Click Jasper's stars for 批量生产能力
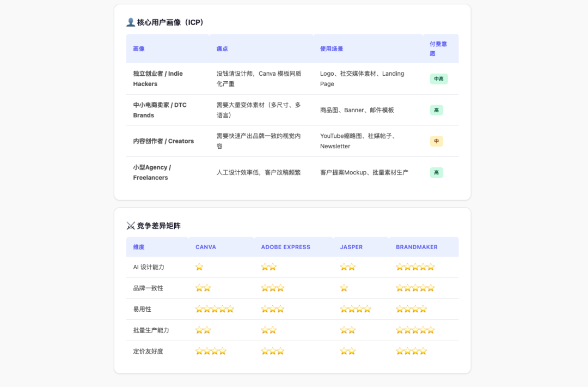Viewport: 588px width, 387px height. pos(347,330)
